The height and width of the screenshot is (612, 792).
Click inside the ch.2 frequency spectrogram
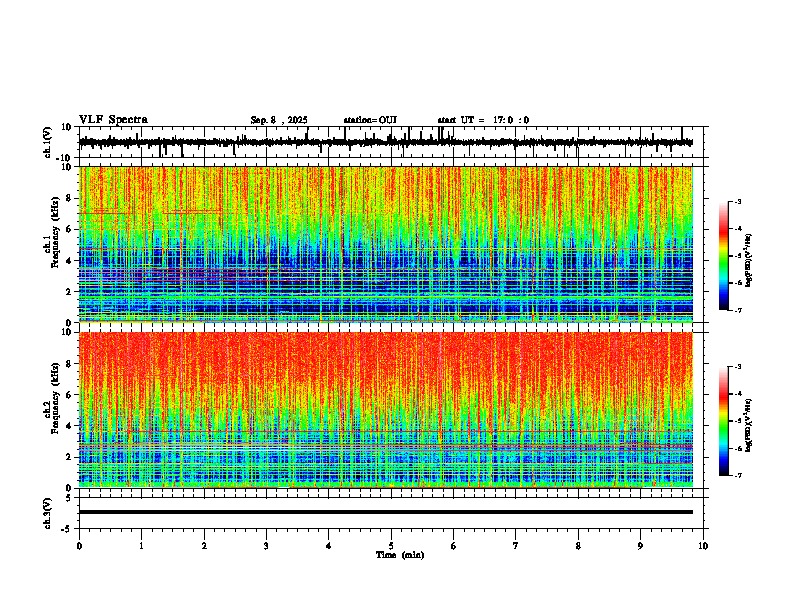[386, 410]
